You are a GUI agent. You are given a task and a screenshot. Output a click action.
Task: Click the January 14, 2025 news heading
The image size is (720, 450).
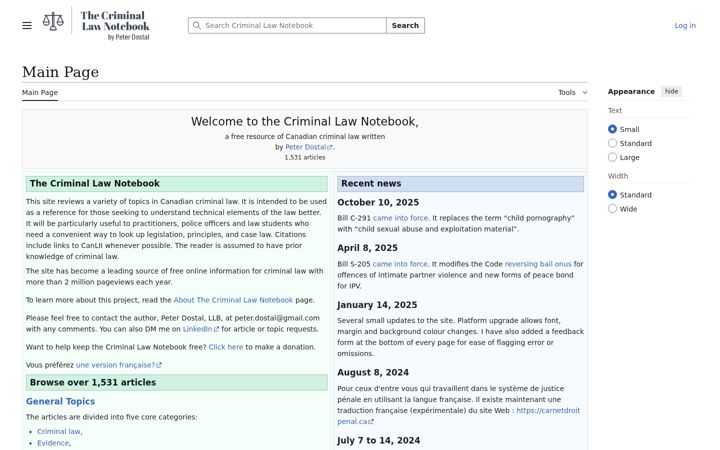coord(377,305)
